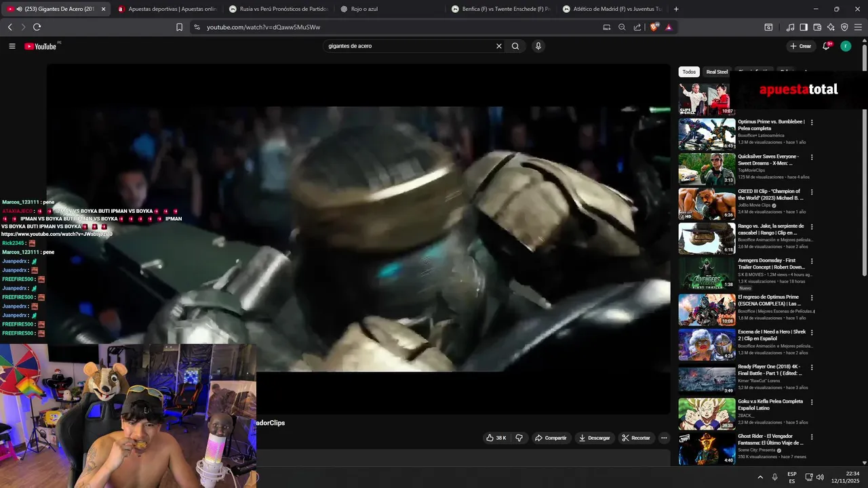Open more actions three-dot button under video
This screenshot has width=868, height=488.
[x=664, y=438]
